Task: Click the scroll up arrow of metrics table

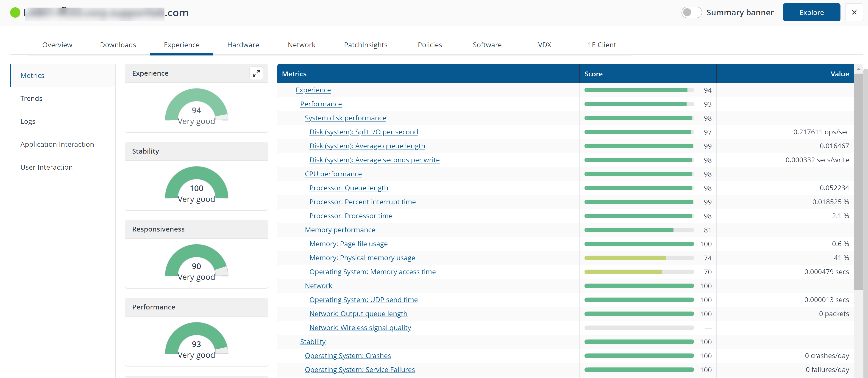Action: (858, 69)
